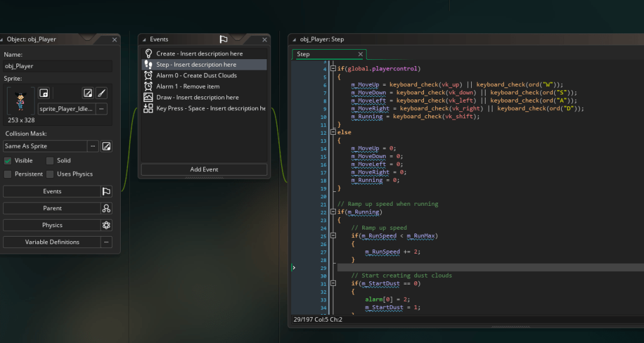Screen dimensions: 644x343
Task: Click the Physics gear icon
Action: pyautogui.click(x=106, y=225)
